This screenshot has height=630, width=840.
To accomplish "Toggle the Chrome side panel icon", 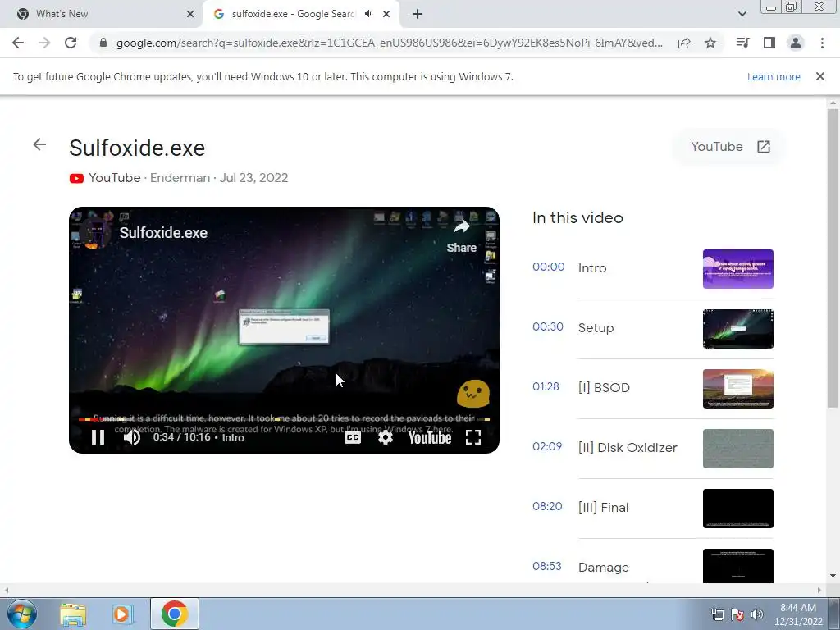I will 769,43.
